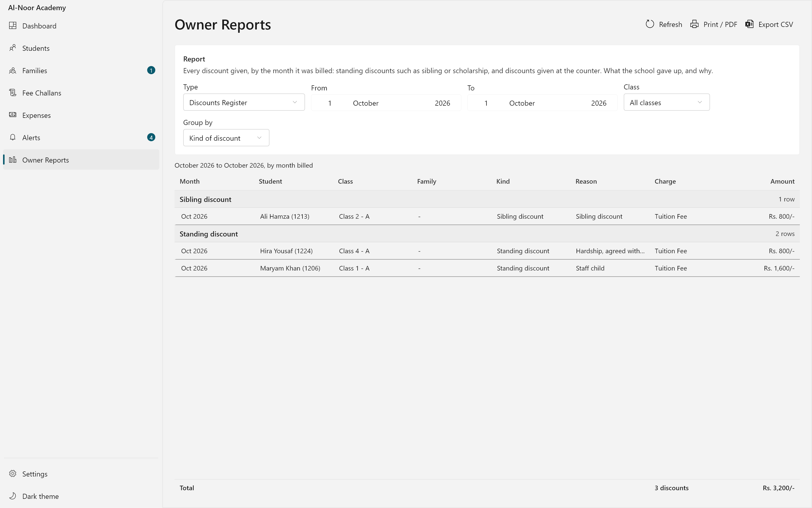Click the Print / PDF printer icon
812x508 pixels.
(x=695, y=24)
